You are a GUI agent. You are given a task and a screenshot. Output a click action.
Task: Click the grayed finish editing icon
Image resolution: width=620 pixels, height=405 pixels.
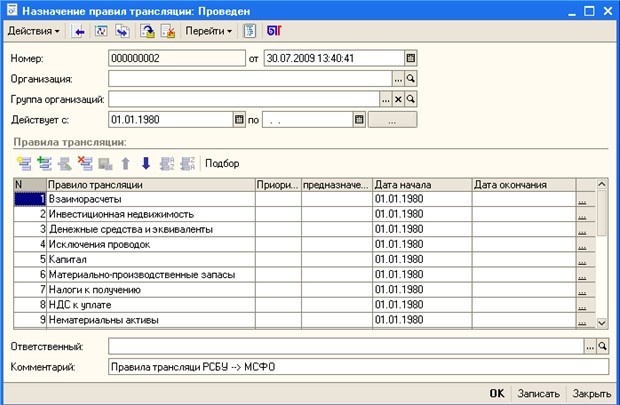click(x=106, y=163)
